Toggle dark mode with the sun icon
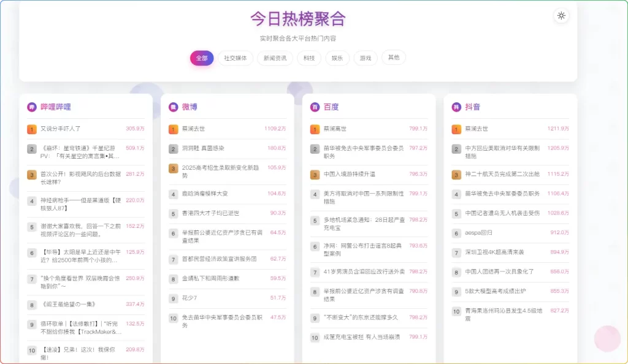 pyautogui.click(x=561, y=15)
